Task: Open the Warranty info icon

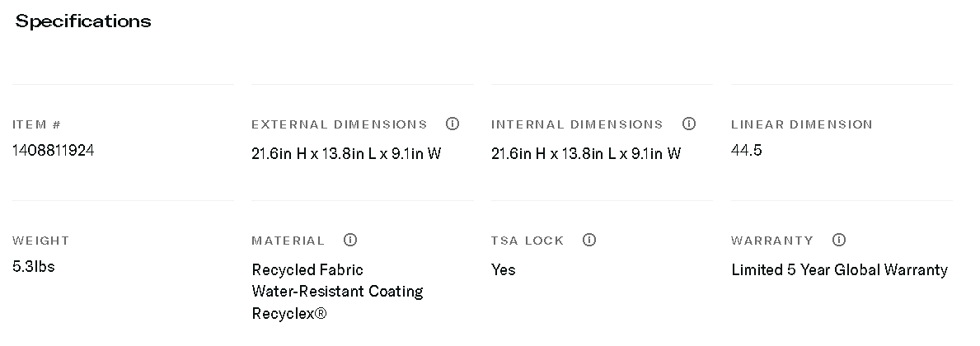Action: [x=839, y=240]
